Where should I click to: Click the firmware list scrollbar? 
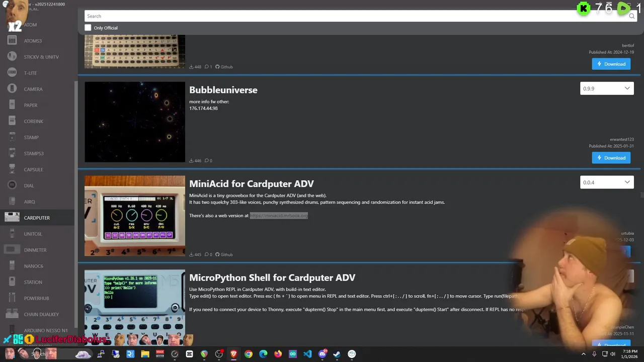[x=641, y=195]
